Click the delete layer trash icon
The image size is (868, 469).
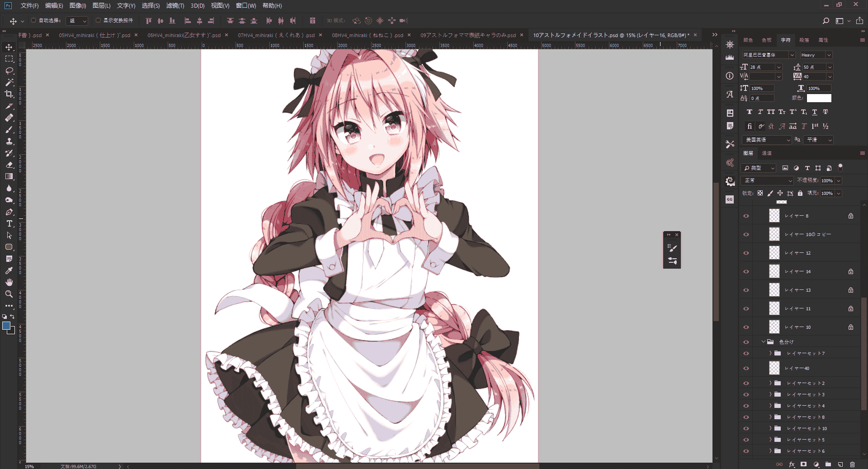coord(853,464)
